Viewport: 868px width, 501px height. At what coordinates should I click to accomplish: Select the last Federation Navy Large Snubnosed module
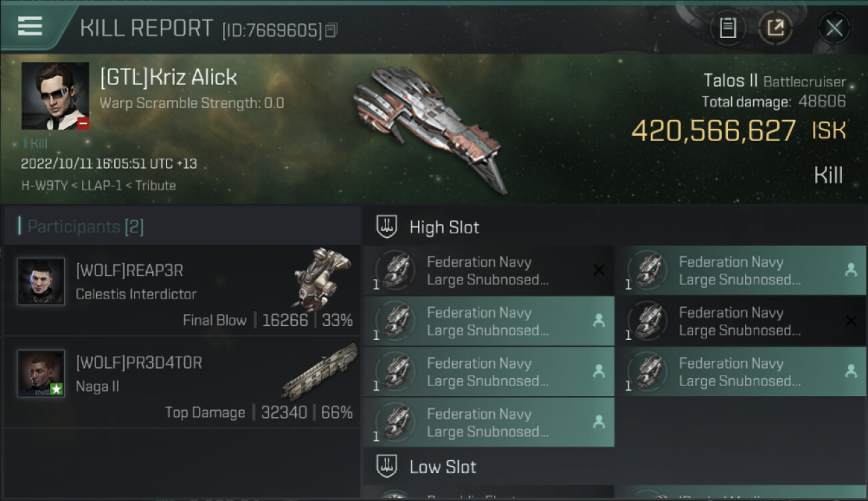[489, 422]
